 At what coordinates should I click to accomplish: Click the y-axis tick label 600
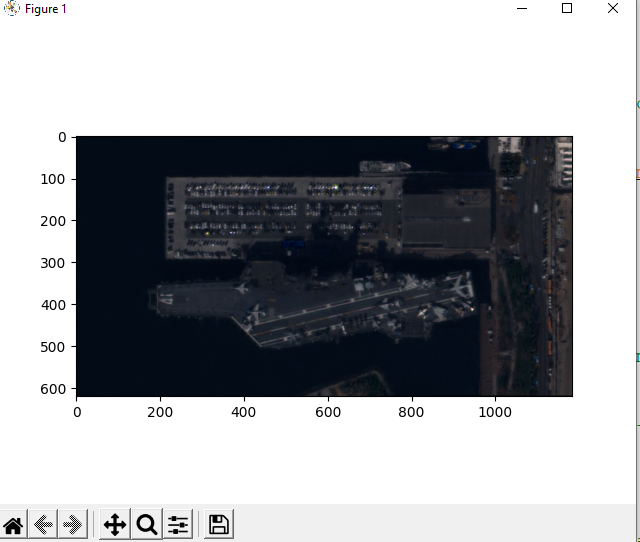[x=53, y=389]
